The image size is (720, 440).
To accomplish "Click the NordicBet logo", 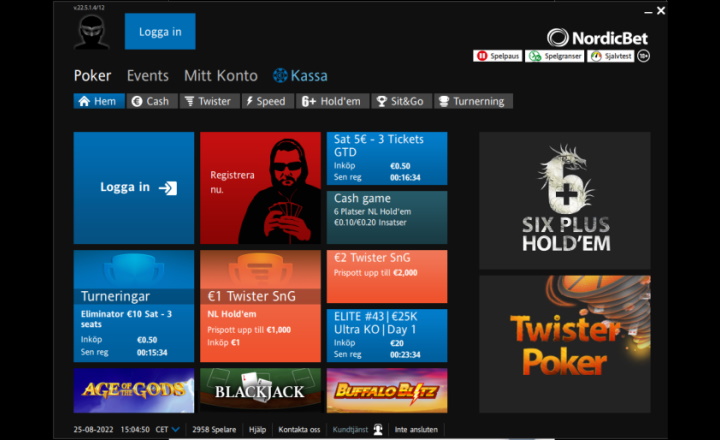I will pyautogui.click(x=597, y=38).
